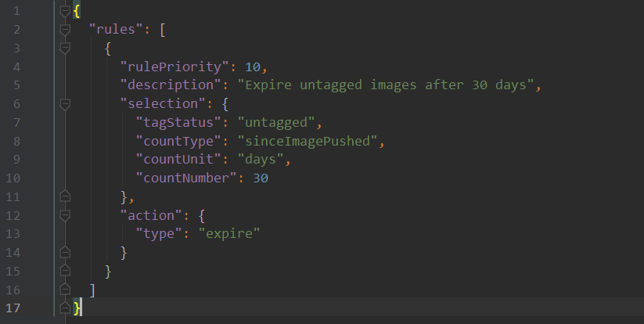The height and width of the screenshot is (324, 644).
Task: Place cursor on the countNumber value 30
Action: (x=261, y=178)
